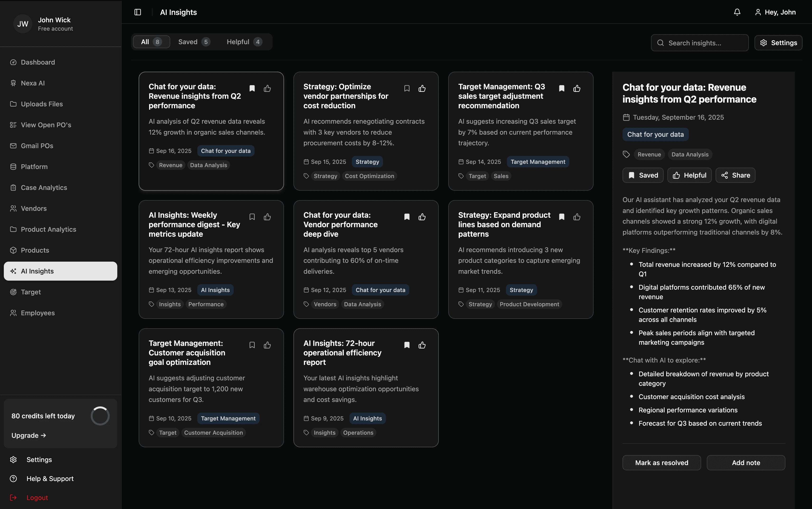Image resolution: width=812 pixels, height=509 pixels.
Task: Toggle bookmark on Optimize vendor partnerships card
Action: [x=407, y=89]
